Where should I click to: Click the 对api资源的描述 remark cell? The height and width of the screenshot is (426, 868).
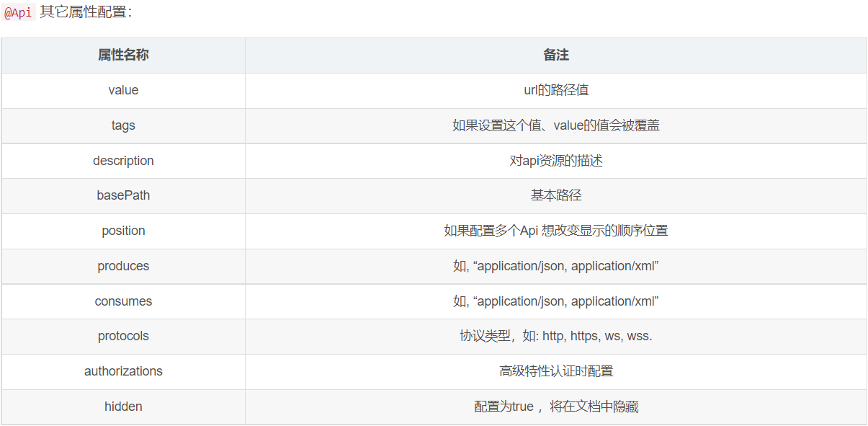555,161
